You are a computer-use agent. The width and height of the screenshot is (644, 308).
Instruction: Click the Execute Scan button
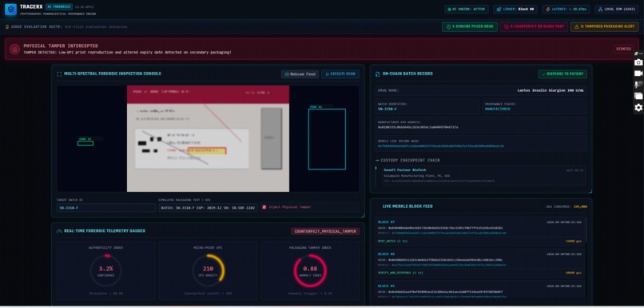coord(340,74)
